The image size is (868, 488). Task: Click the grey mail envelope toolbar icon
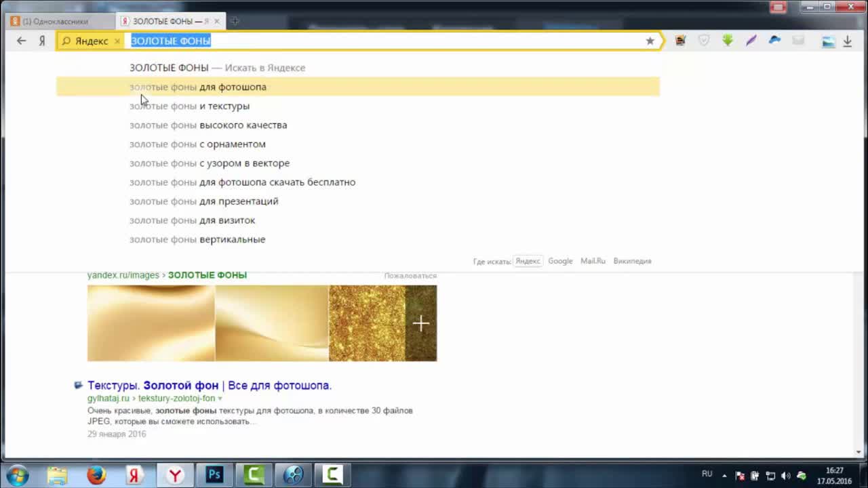click(x=798, y=41)
